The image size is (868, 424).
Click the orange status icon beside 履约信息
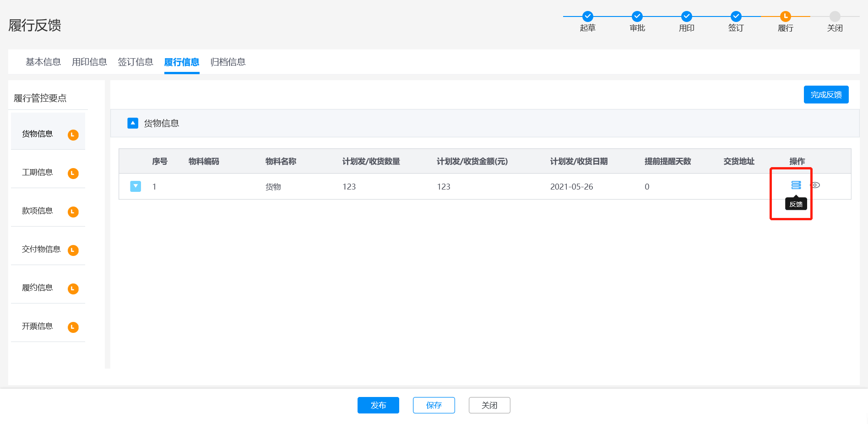[73, 288]
